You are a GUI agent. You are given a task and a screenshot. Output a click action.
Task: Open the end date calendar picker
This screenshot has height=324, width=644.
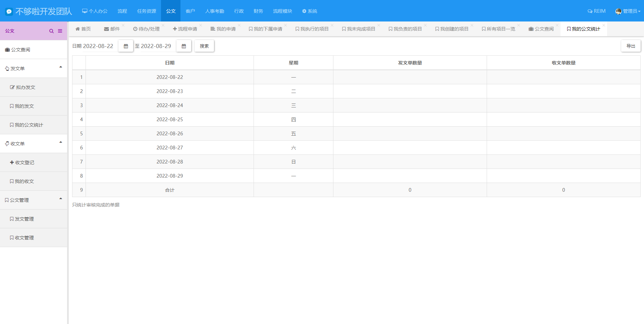pos(184,46)
